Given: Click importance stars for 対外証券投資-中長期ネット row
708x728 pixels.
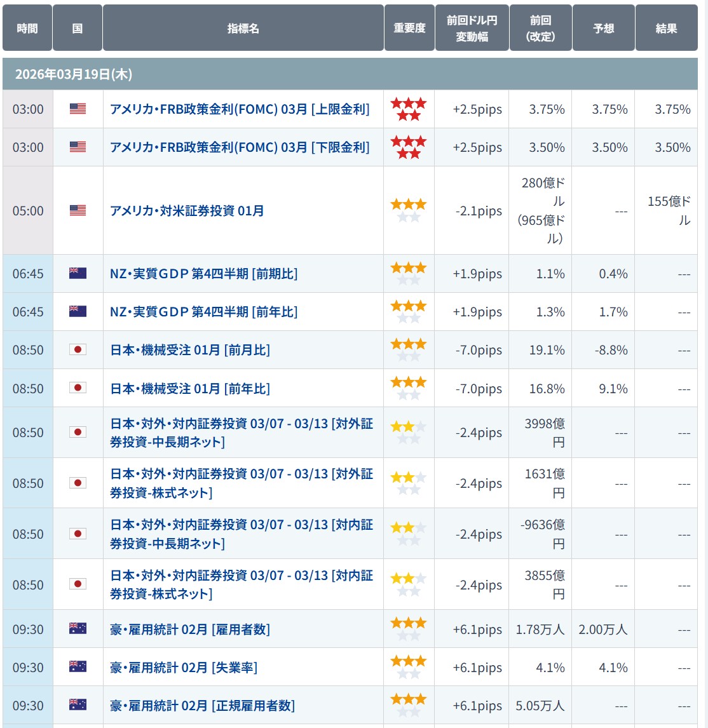Looking at the screenshot, I should coord(409,433).
